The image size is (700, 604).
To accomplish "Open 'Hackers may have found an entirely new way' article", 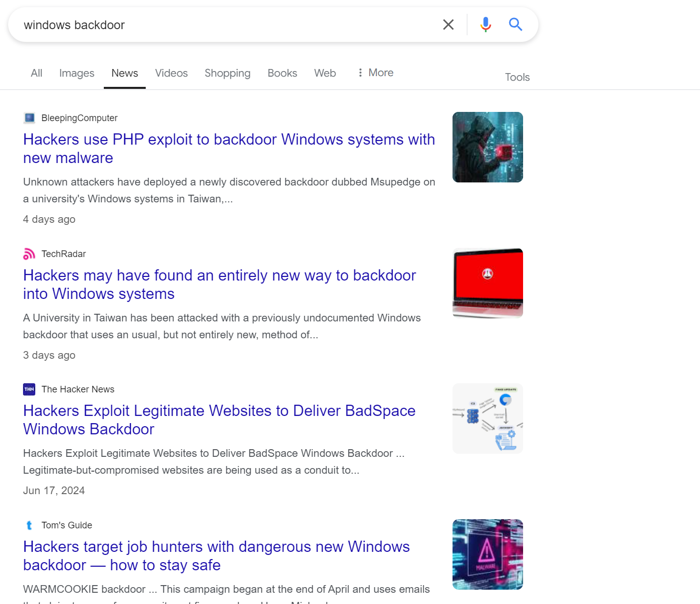I will point(219,285).
